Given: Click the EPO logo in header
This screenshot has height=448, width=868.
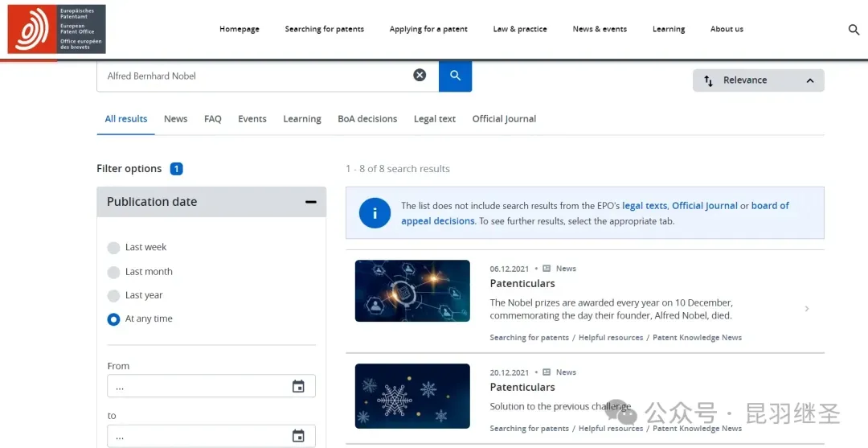Looking at the screenshot, I should point(56,29).
